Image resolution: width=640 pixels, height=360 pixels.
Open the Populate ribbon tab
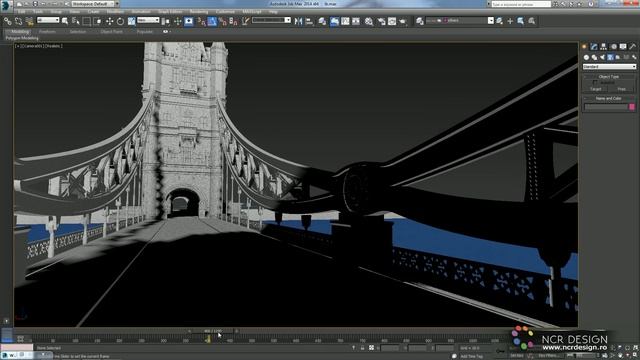(144, 31)
